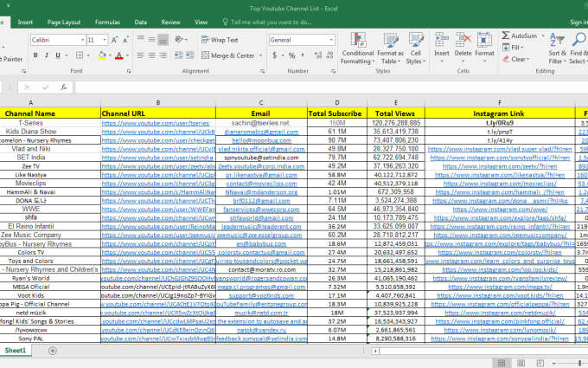Apply percent style icon
This screenshot has height=368, width=588.
(291, 55)
